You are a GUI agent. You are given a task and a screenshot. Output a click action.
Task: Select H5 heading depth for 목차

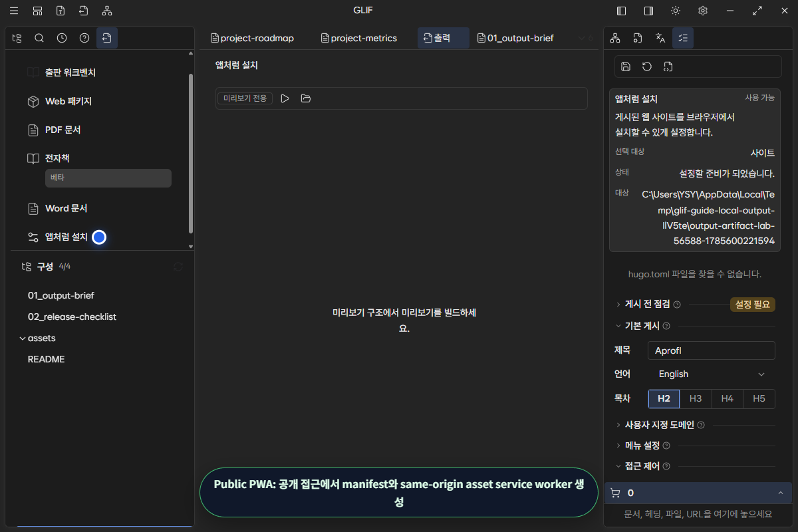click(x=759, y=399)
